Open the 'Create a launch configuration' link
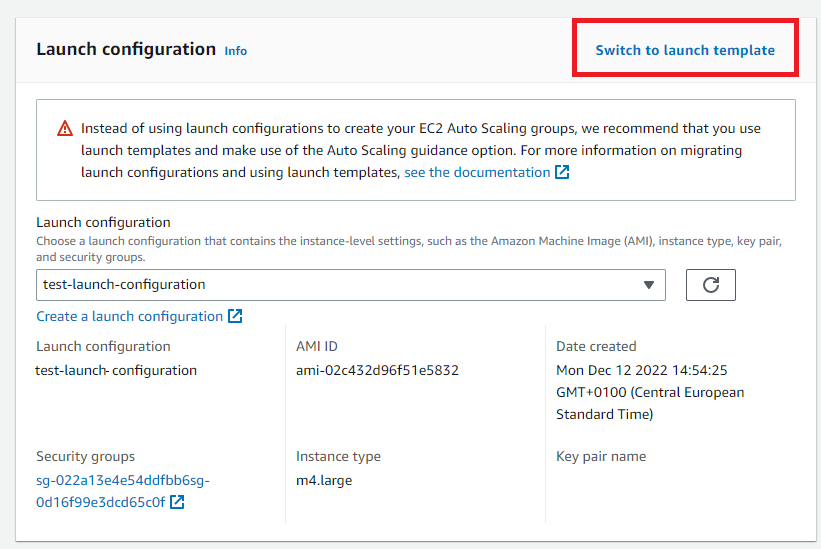This screenshot has width=821, height=549. coord(129,316)
